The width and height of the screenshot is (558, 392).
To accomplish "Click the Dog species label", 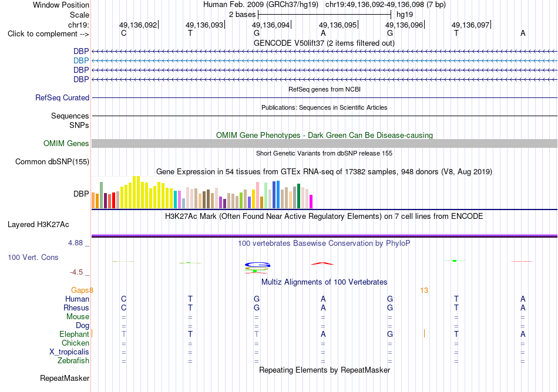I will 82,325.
